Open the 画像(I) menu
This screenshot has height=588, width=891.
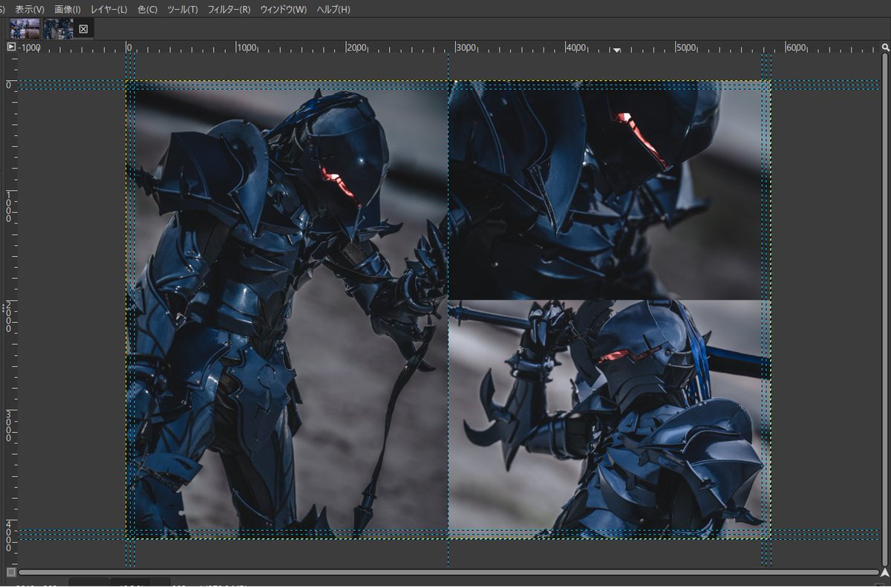(x=68, y=9)
